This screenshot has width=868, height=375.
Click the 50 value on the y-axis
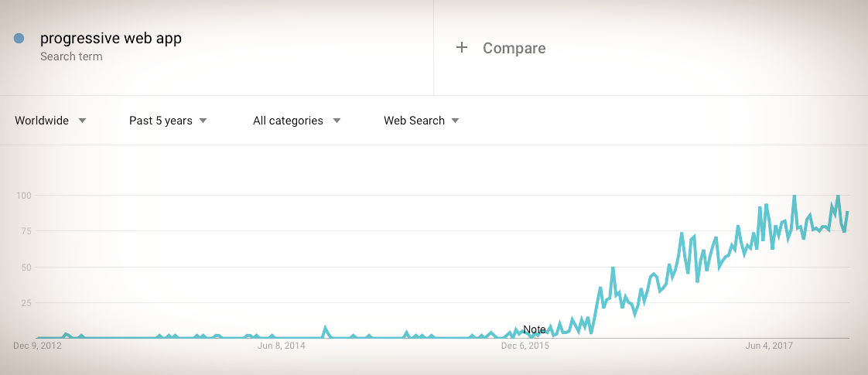click(25, 268)
